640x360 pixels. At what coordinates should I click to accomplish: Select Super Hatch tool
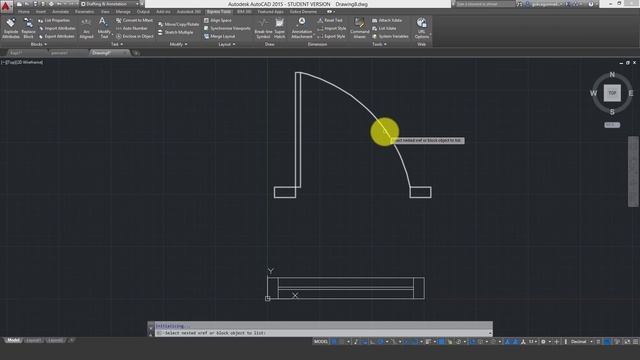tap(280, 28)
